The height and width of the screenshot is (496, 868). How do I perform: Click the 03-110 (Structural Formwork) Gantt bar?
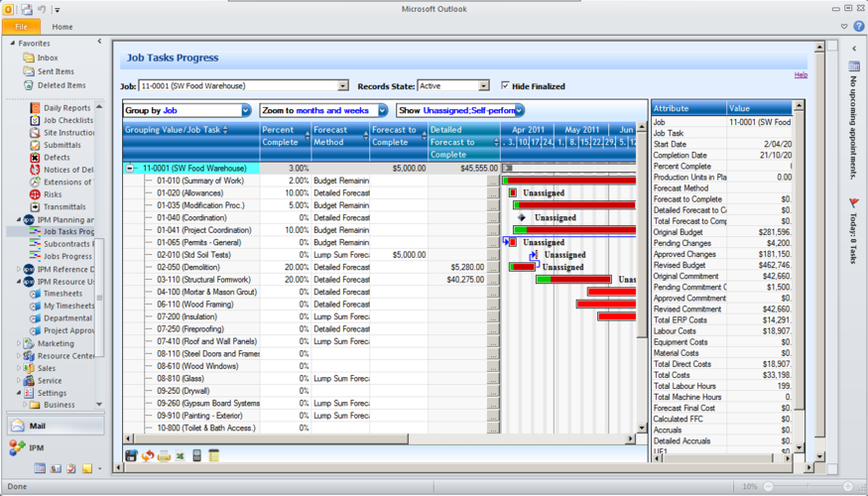(x=573, y=280)
